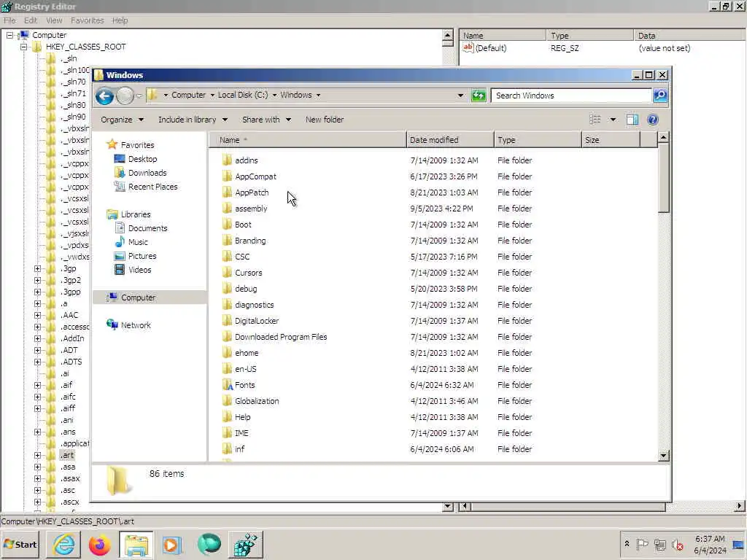747x560 pixels.
Task: Click Computer breadcrumb in address bar
Action: click(189, 95)
